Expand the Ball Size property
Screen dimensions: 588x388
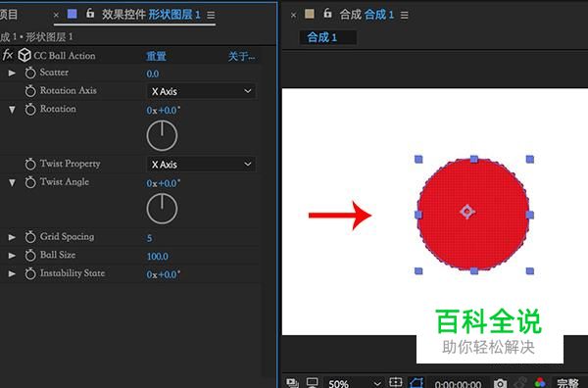[x=12, y=256]
